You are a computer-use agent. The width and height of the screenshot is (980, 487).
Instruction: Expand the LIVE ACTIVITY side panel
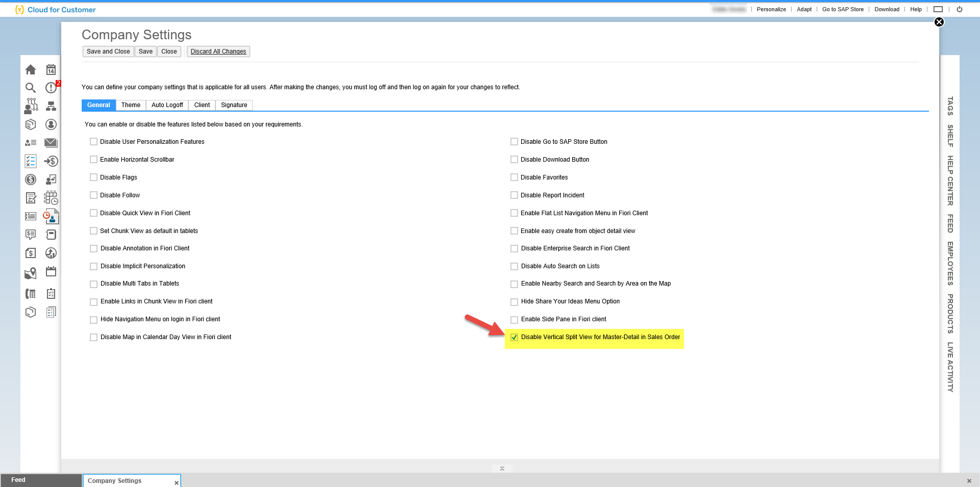(x=950, y=367)
